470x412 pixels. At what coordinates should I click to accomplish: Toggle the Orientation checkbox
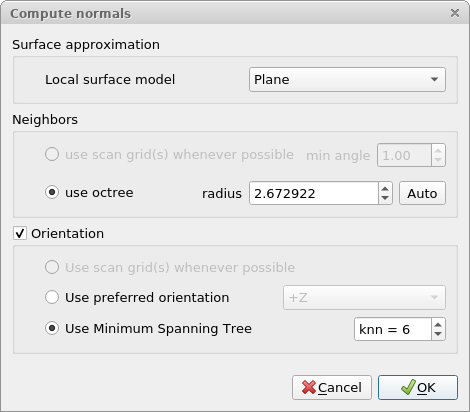click(x=20, y=233)
